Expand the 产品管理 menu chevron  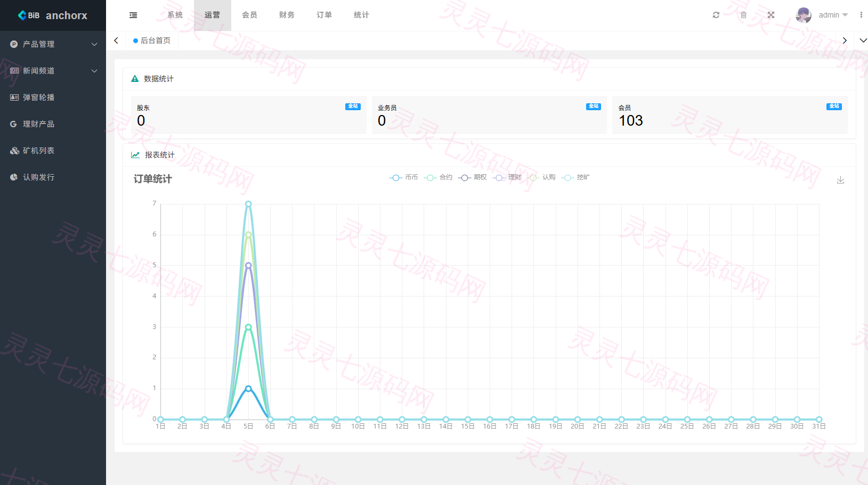(x=94, y=44)
